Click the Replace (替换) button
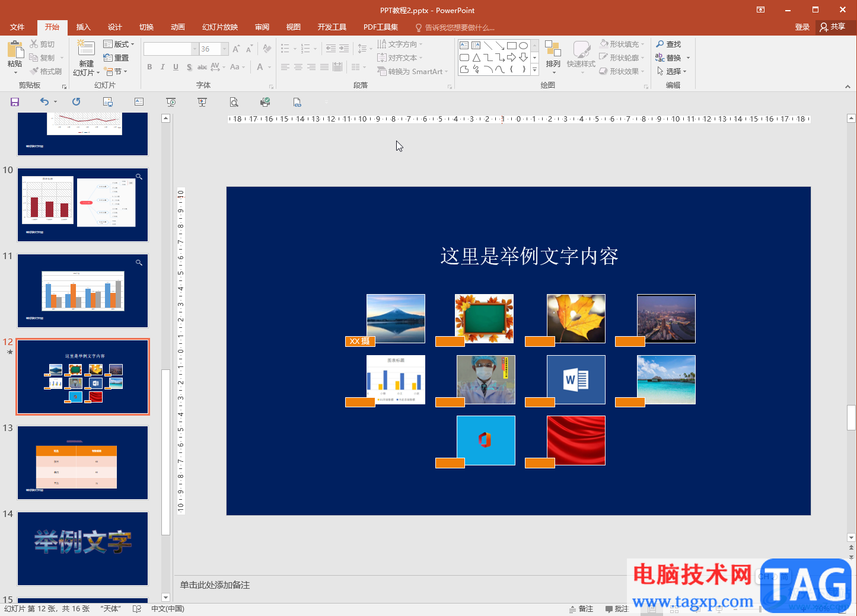 669,58
